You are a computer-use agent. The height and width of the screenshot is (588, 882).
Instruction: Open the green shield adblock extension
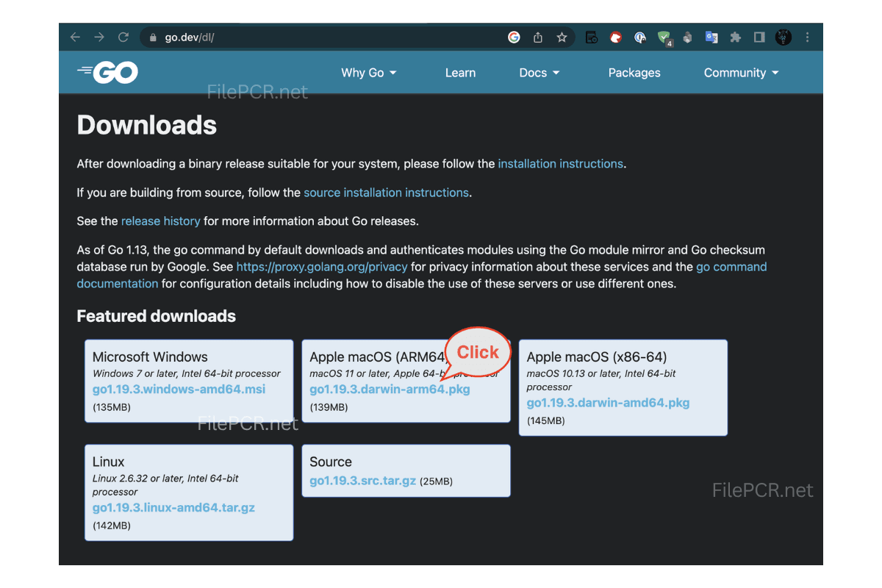664,38
